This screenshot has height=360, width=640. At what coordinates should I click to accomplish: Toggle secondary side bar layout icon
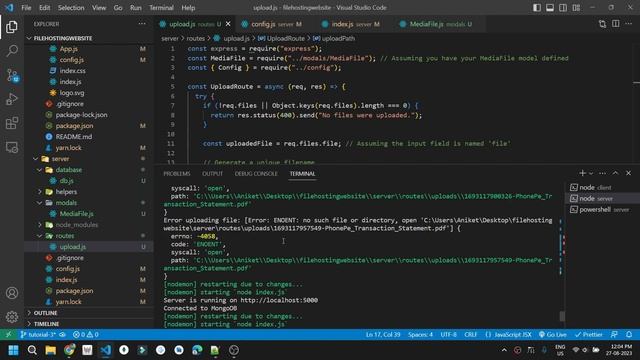(x=563, y=8)
